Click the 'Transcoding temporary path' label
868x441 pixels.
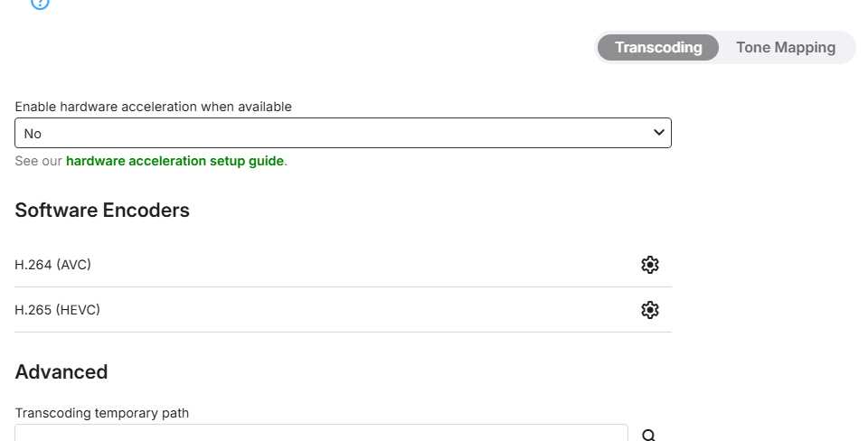point(102,413)
